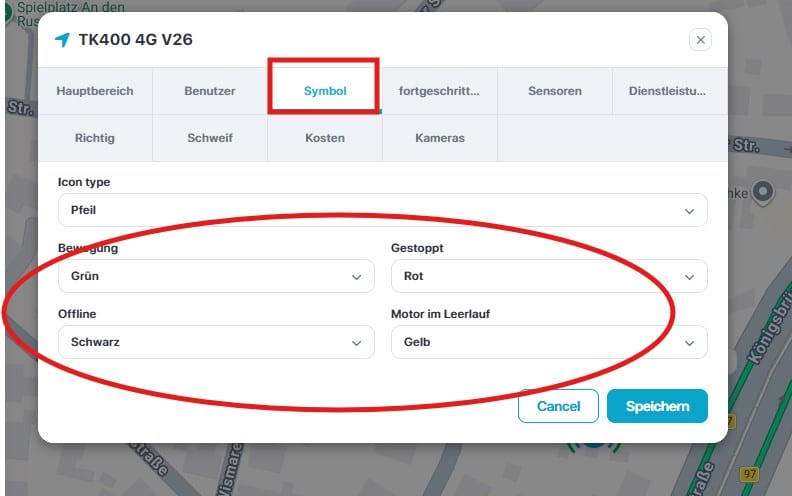Select the Kosten tab
Screen dimensions: 792x496
(x=325, y=137)
